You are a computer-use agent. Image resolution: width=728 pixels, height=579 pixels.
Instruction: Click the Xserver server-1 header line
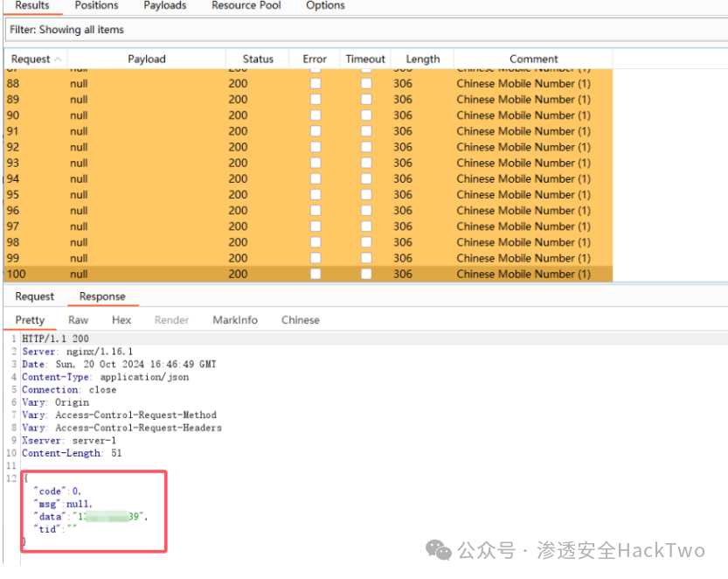pos(69,440)
